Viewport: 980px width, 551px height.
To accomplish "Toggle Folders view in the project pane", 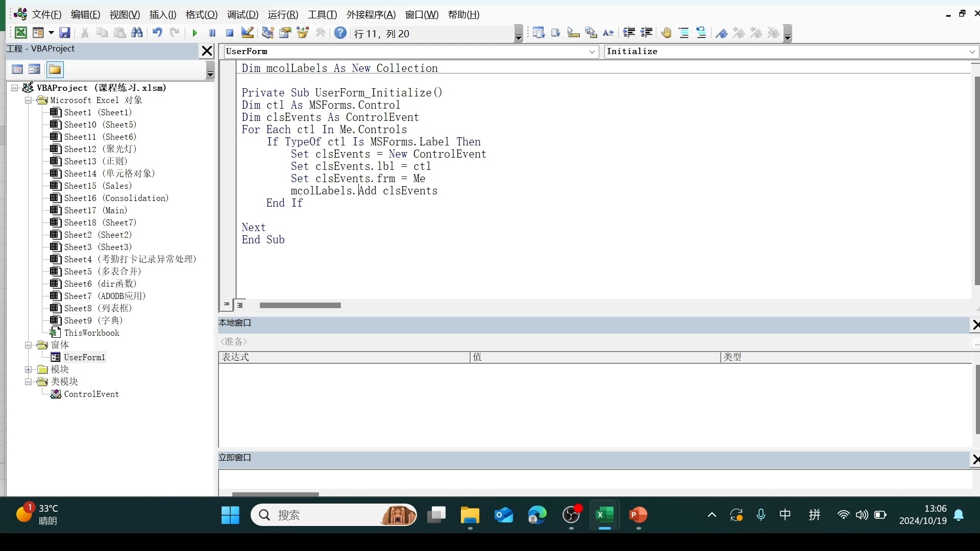I will pos(55,69).
